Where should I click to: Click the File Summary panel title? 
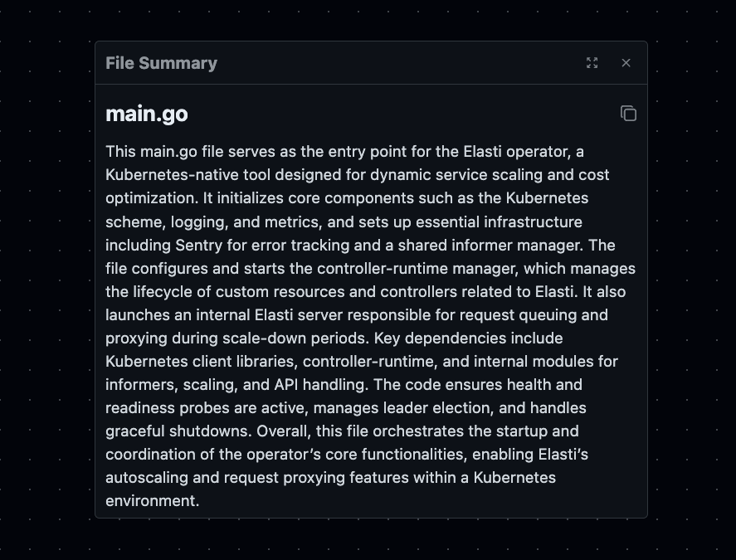(x=161, y=63)
